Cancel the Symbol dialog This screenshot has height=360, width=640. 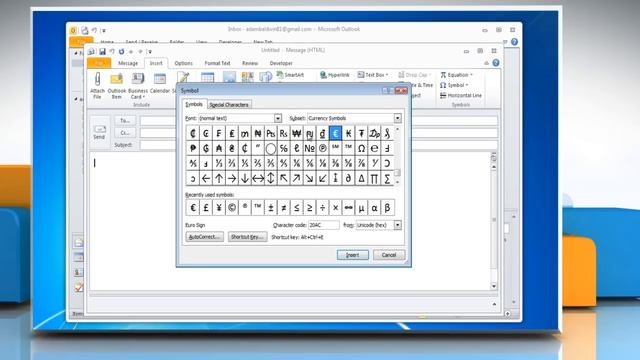[389, 255]
